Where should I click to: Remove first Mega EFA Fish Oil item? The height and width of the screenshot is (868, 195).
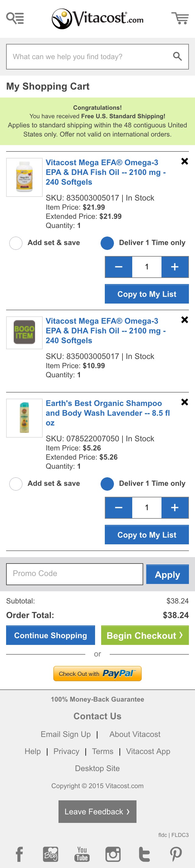185,162
